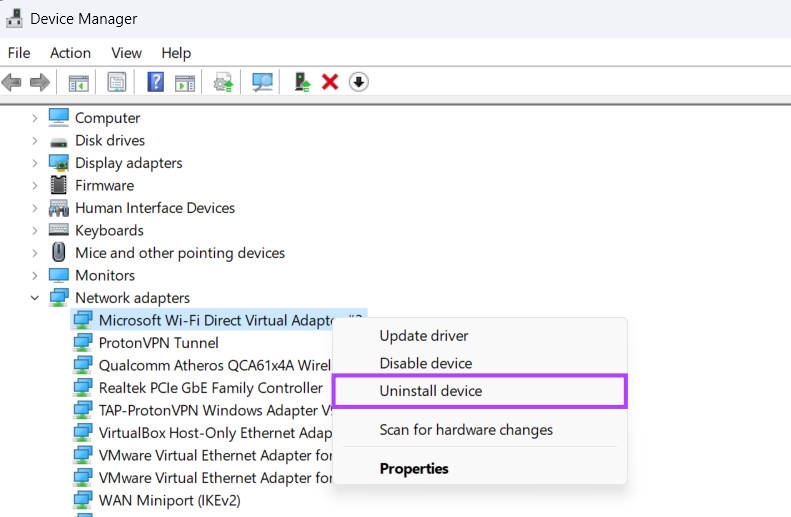Screen dimensions: 791x517
Task: Choose Scan for hardware changes menu entry
Action: pyautogui.click(x=480, y=430)
